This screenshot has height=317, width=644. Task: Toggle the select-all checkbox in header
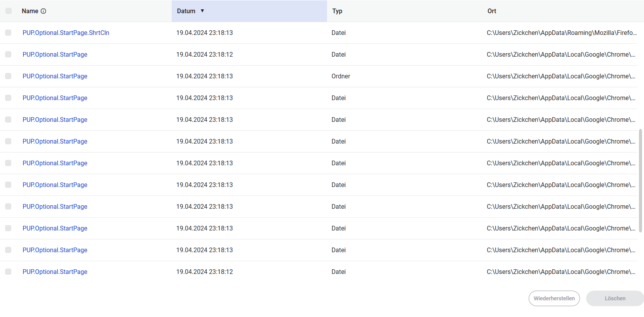click(9, 11)
